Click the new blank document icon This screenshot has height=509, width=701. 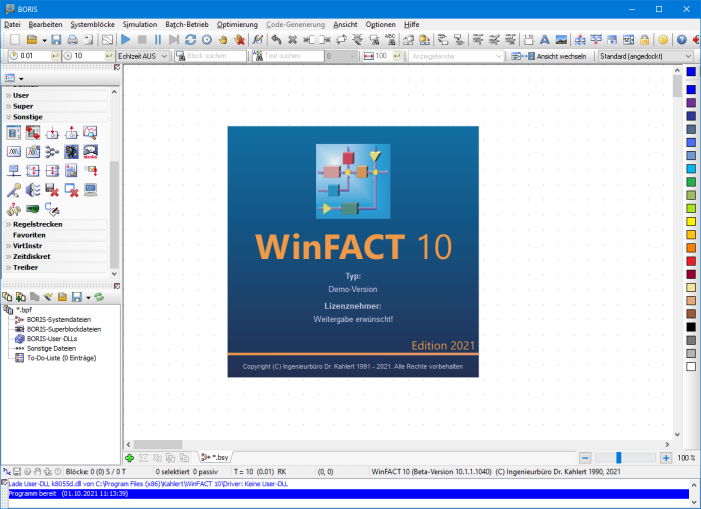(15, 40)
